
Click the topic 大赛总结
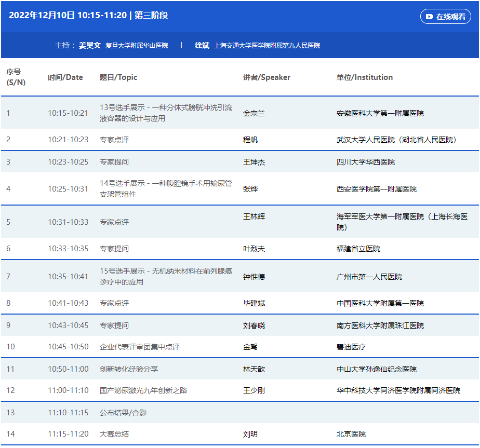point(114,434)
